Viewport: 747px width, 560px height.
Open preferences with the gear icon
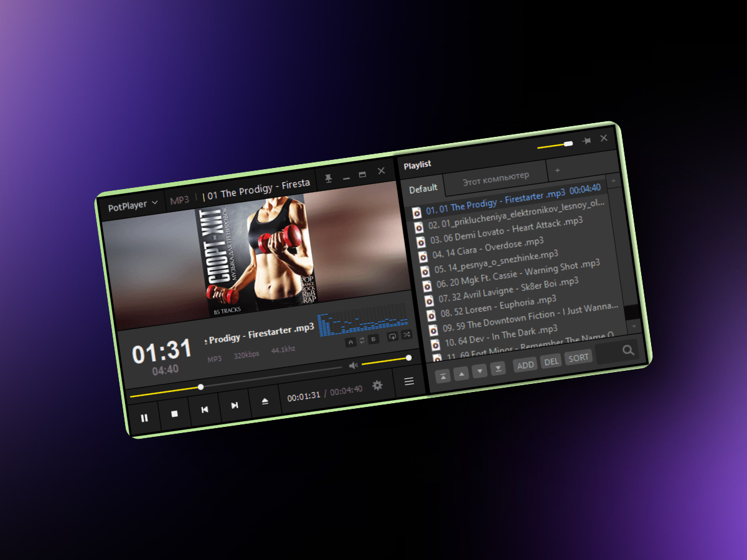(x=377, y=386)
